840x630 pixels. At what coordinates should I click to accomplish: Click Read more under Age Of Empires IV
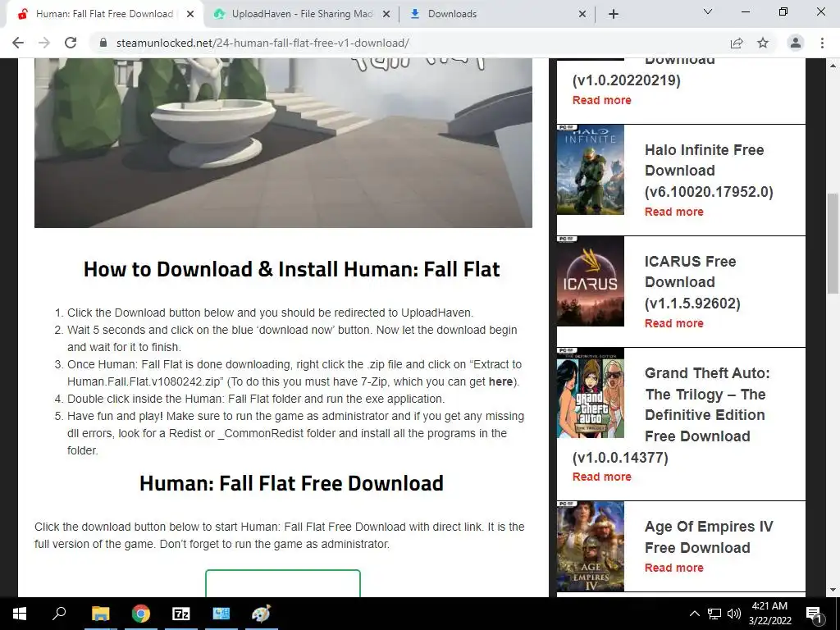(x=674, y=568)
